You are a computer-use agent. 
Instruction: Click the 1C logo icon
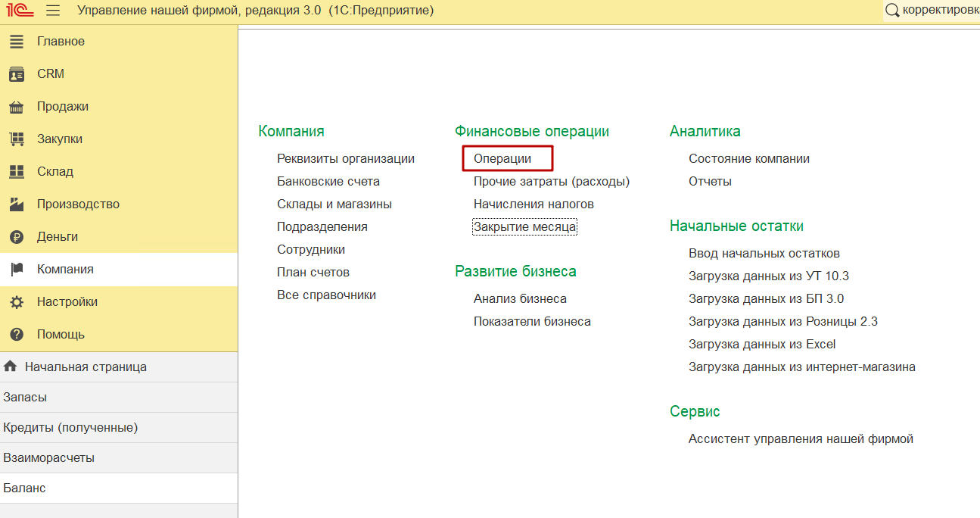(x=20, y=11)
